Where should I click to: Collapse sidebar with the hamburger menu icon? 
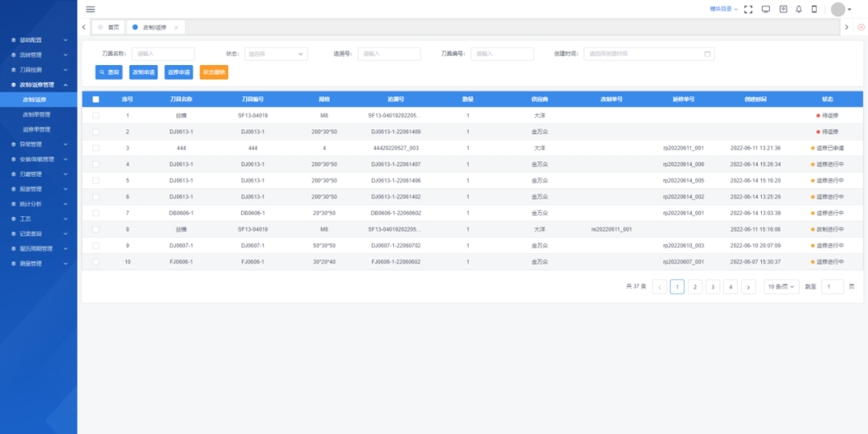tap(90, 9)
